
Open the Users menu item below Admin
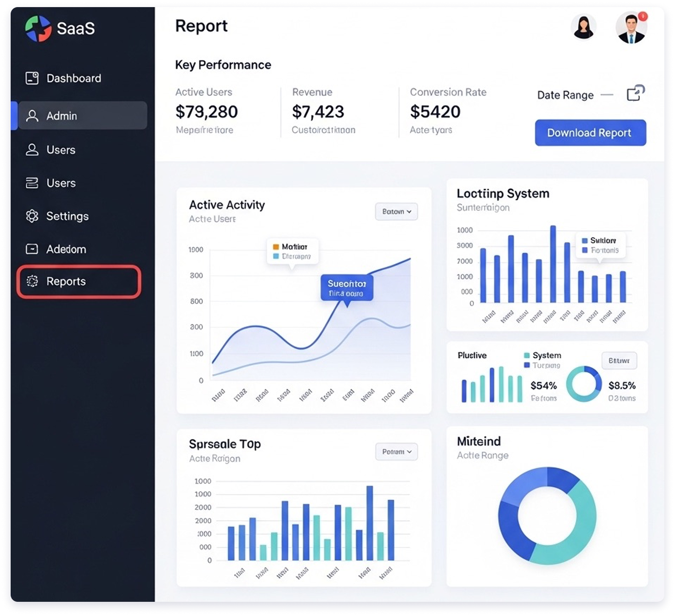coord(61,150)
